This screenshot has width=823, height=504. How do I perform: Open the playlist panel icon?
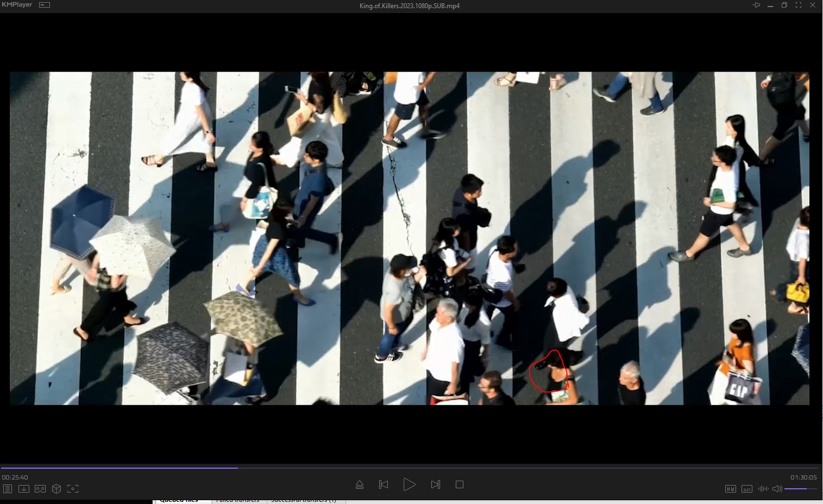(7, 489)
